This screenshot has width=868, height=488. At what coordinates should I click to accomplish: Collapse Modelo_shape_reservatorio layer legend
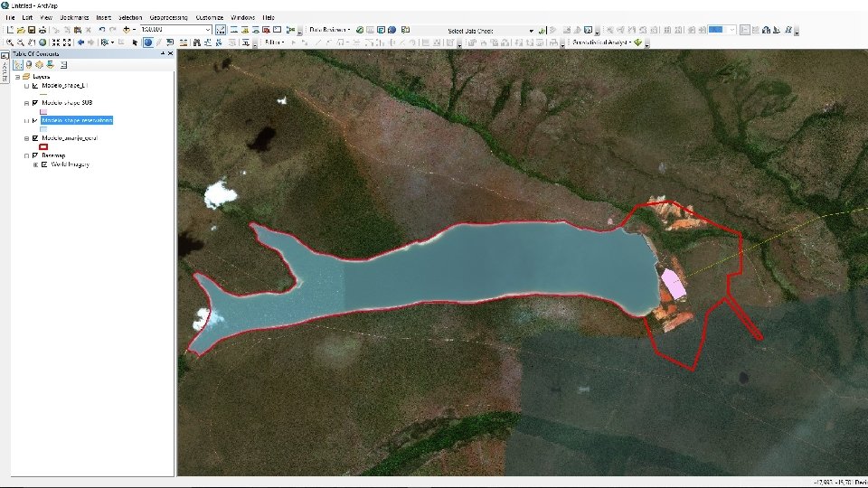point(26,120)
